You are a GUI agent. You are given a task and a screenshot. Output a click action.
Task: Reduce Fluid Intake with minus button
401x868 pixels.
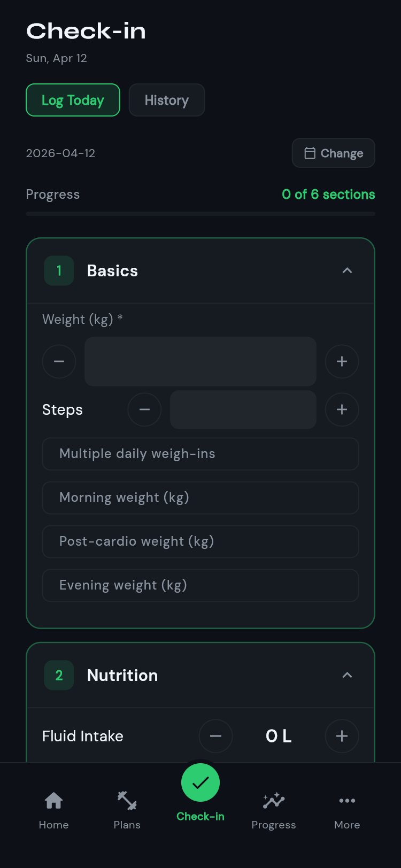pyautogui.click(x=215, y=736)
